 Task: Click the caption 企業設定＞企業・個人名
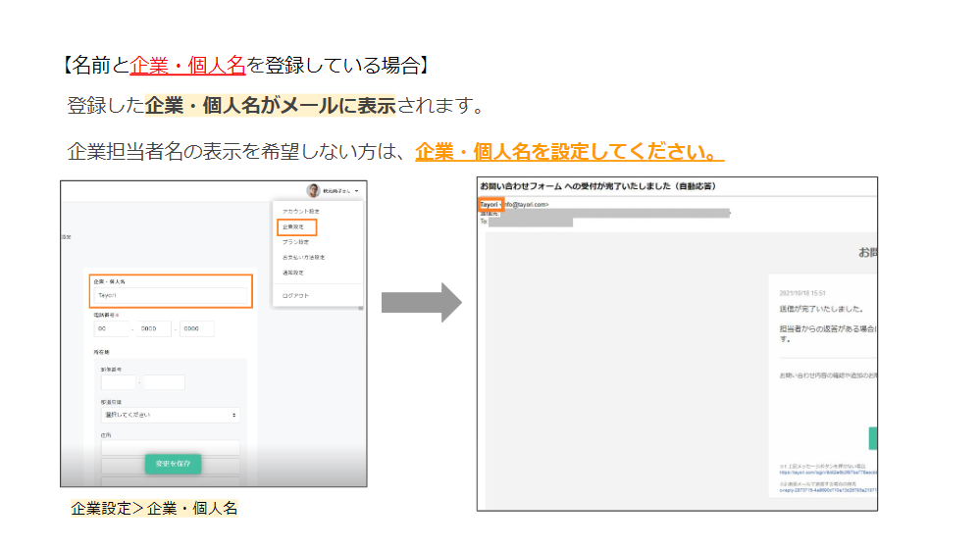pos(154,509)
